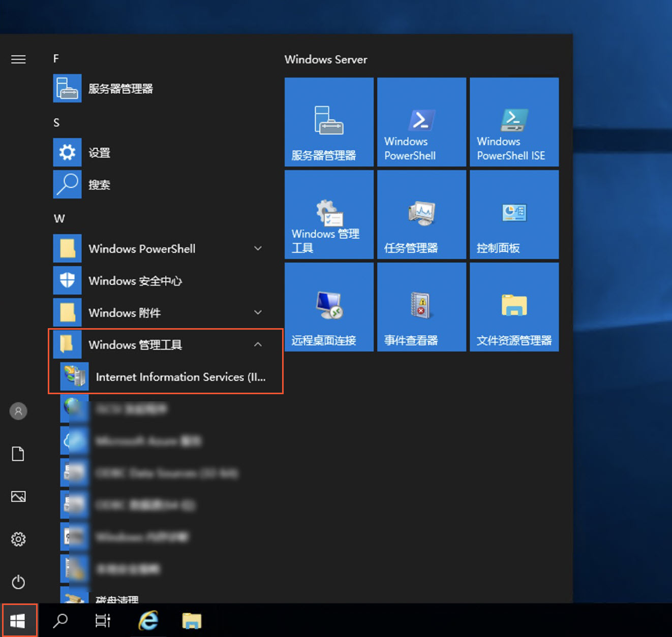The height and width of the screenshot is (637, 672).
Task: Click the Windows 附件 folder entry
Action: [x=158, y=312]
